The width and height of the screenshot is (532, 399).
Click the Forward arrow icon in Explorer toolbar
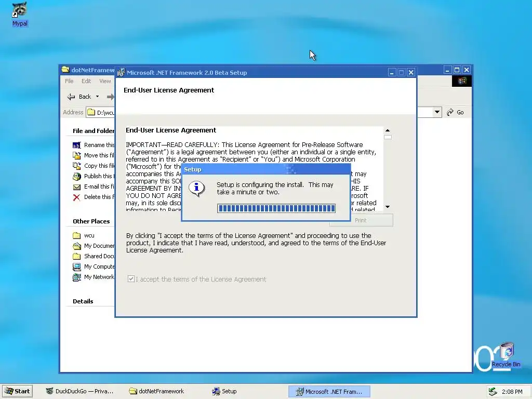110,97
